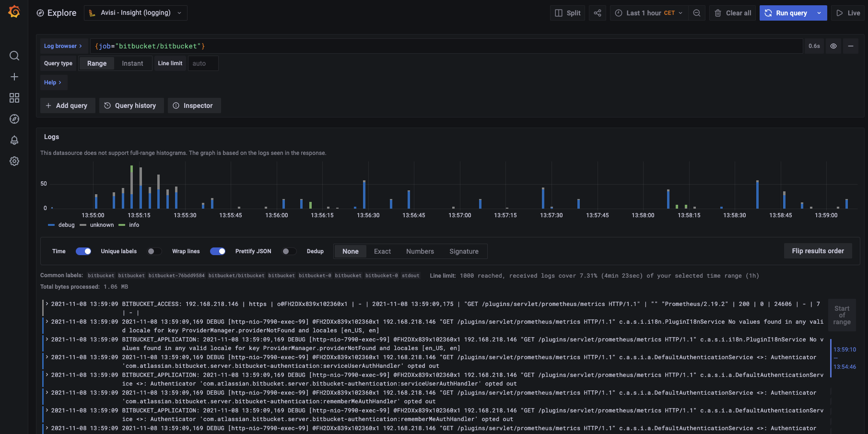Start Live tailing
Image resolution: width=868 pixels, height=434 pixels.
tap(848, 13)
